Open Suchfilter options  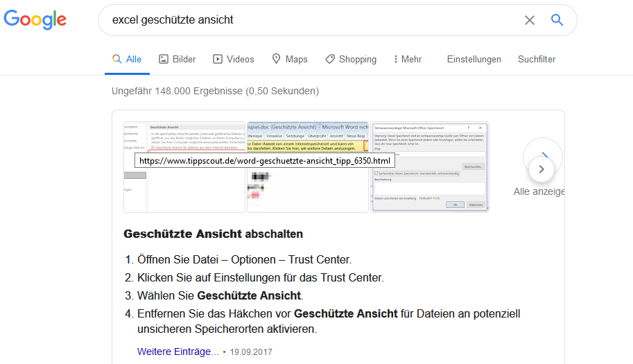(x=537, y=60)
